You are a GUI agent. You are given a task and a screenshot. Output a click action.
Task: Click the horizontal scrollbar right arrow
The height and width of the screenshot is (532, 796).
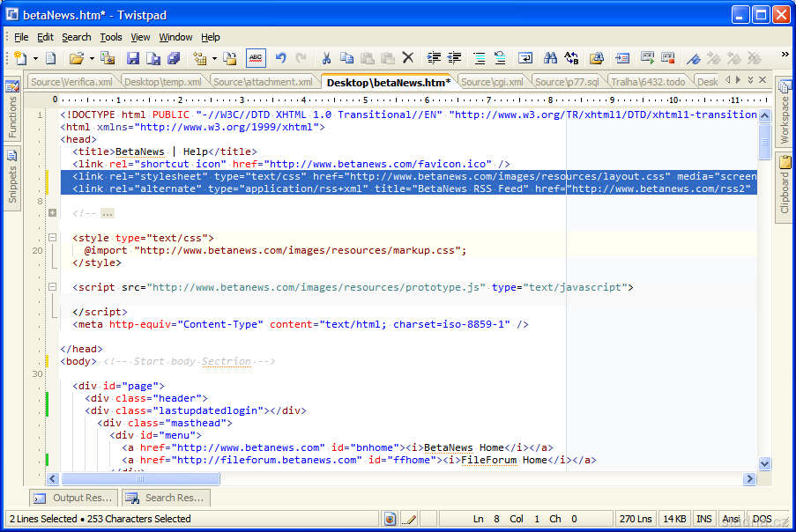749,479
